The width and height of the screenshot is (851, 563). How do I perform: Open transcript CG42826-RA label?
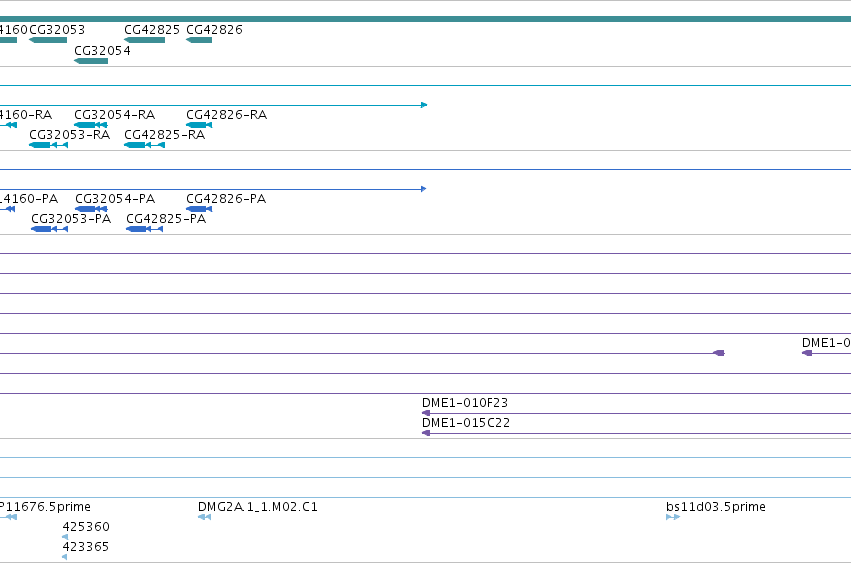pos(226,115)
